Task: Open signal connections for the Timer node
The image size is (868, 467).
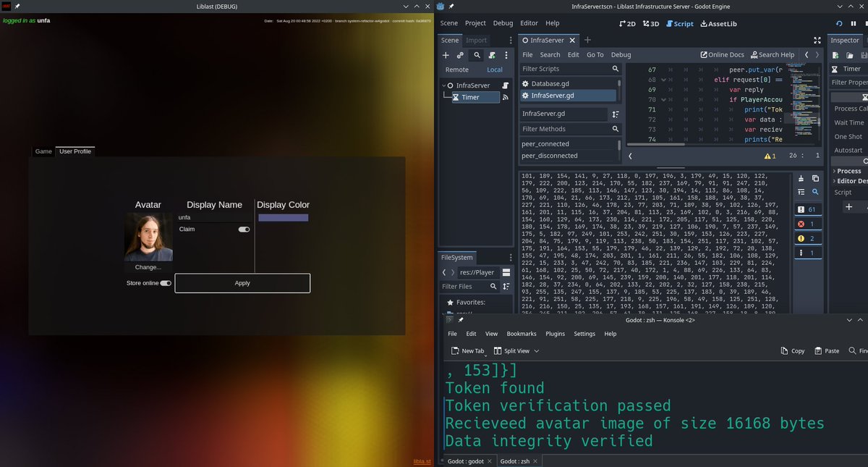Action: pos(506,98)
